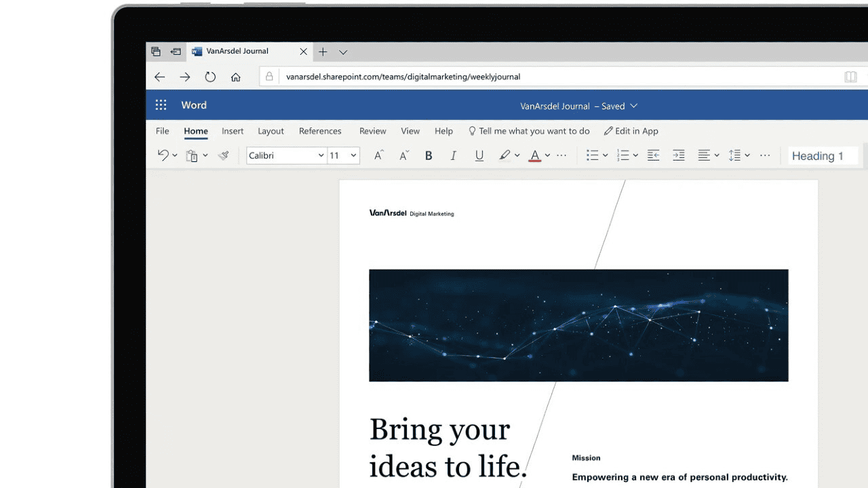Click the site lock icon
This screenshot has width=868, height=488.
(269, 77)
